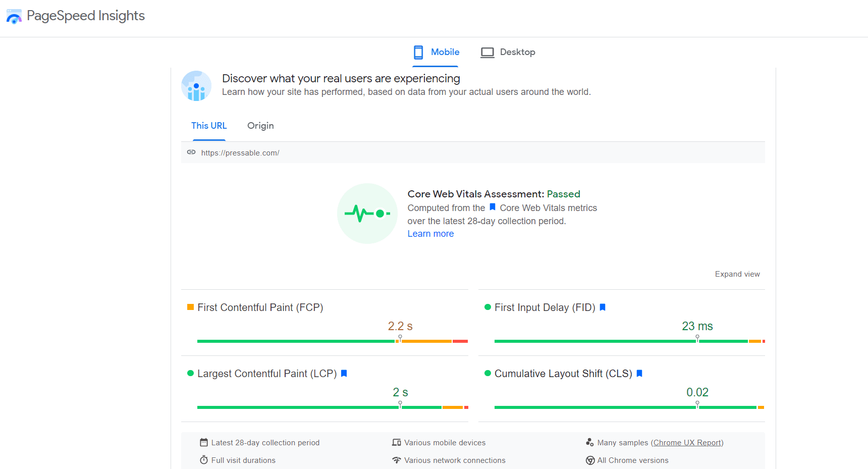
Task: Click the mobile phone icon
Action: click(x=418, y=53)
